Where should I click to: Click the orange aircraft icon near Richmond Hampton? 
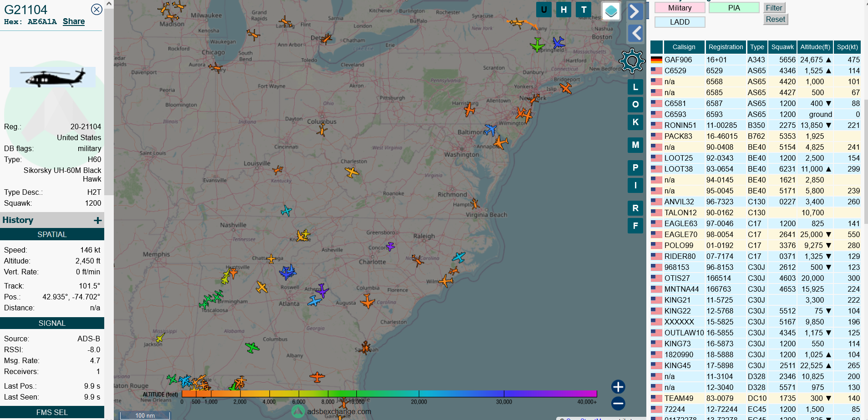475,203
